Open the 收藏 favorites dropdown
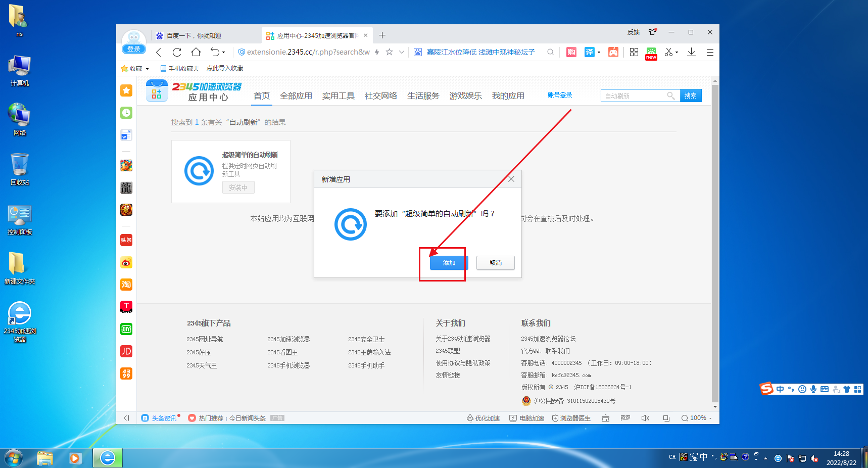 pyautogui.click(x=135, y=68)
